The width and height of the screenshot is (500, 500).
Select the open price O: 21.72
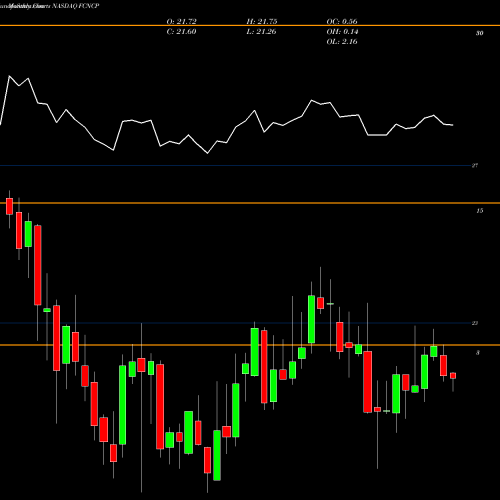181,22
